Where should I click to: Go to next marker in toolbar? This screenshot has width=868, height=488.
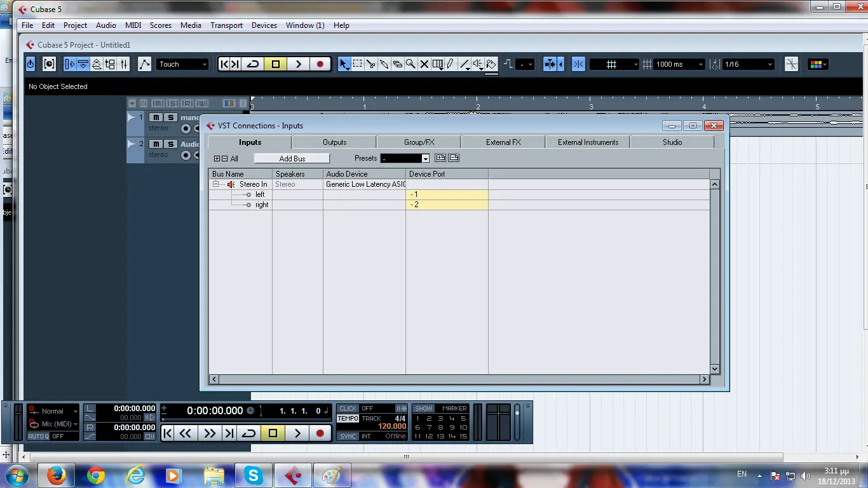pos(235,64)
